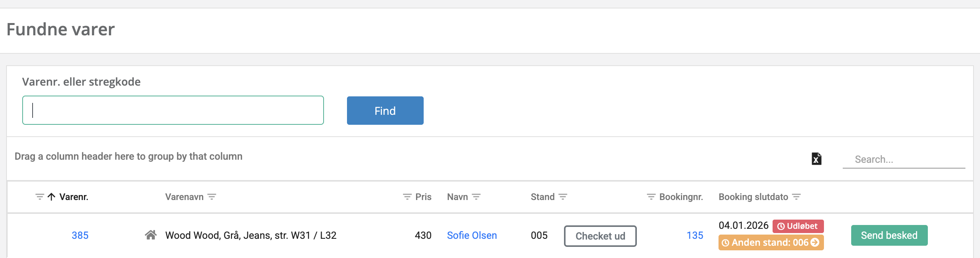Open filter icon for Navn column

coord(476,197)
